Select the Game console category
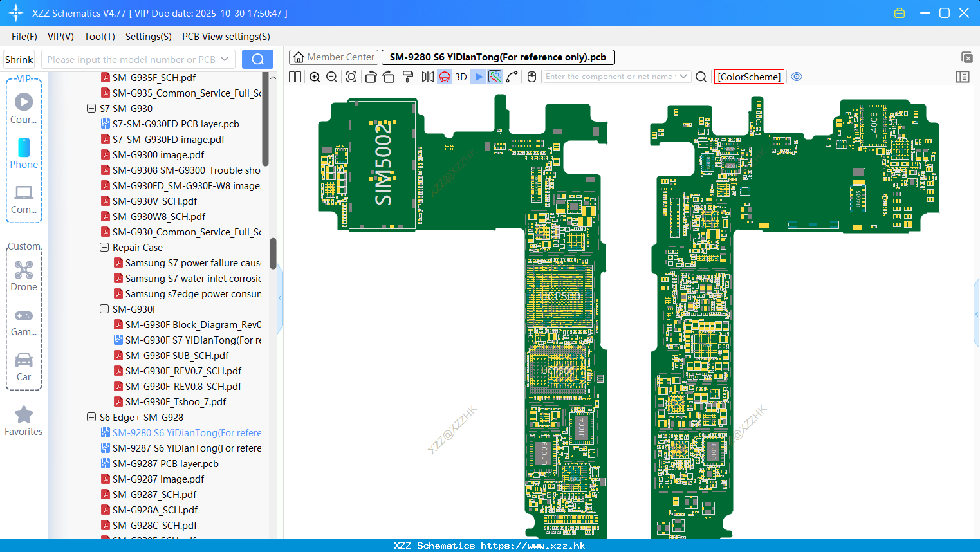 coord(24,322)
